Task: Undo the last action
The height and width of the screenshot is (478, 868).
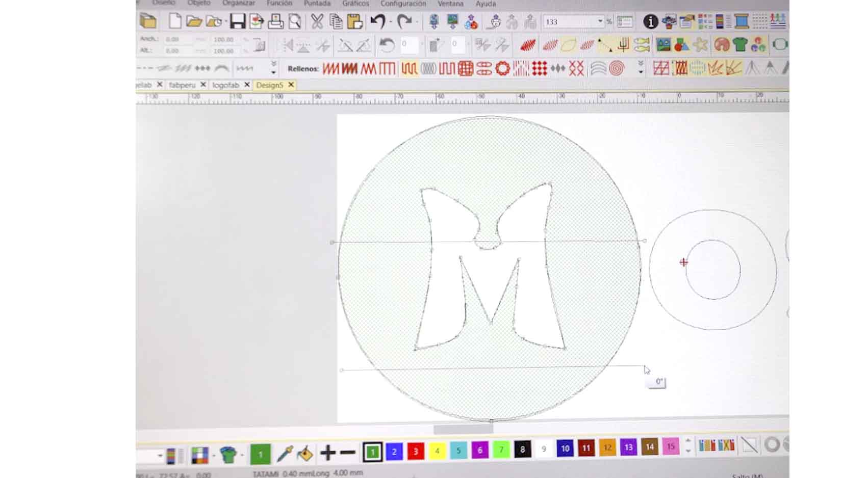Action: click(x=378, y=21)
